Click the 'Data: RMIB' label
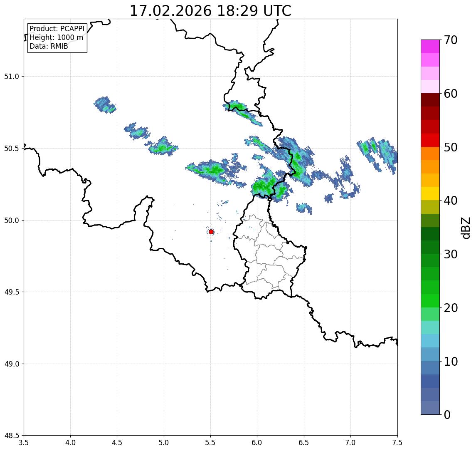 (49, 46)
